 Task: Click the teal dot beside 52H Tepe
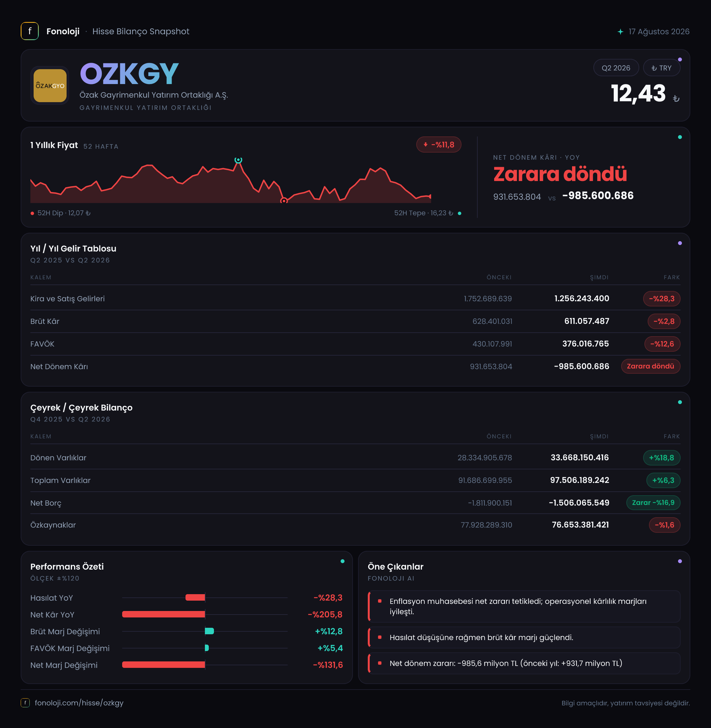tap(459, 213)
